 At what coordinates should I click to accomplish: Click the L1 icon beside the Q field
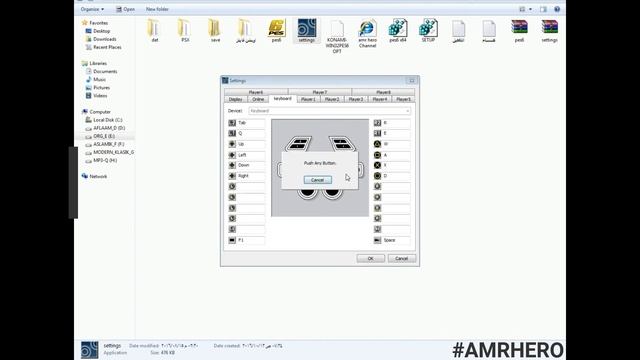click(232, 133)
